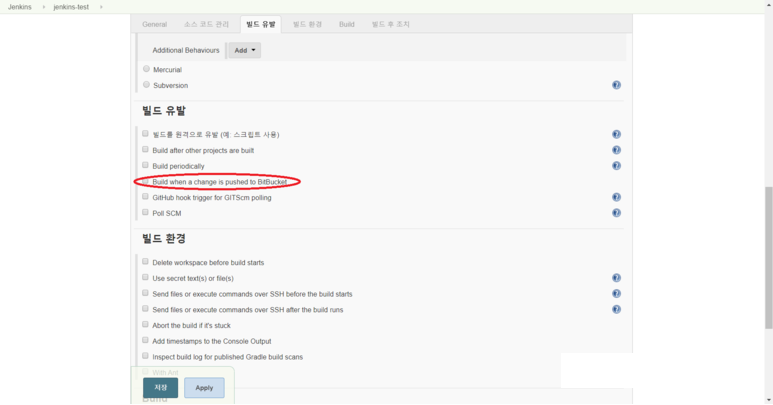Enable Add timestamps to the Console Output
Viewport: 773px width, 405px height.
(x=145, y=340)
